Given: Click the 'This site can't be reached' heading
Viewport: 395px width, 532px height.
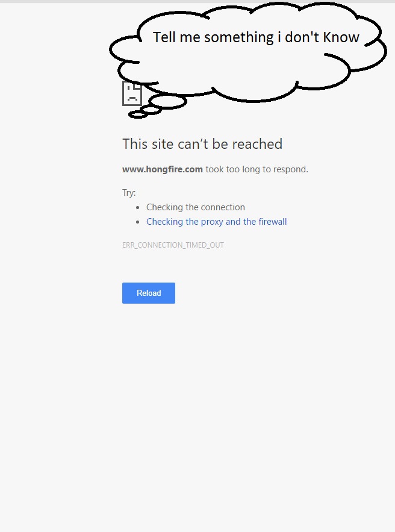Looking at the screenshot, I should 202,144.
